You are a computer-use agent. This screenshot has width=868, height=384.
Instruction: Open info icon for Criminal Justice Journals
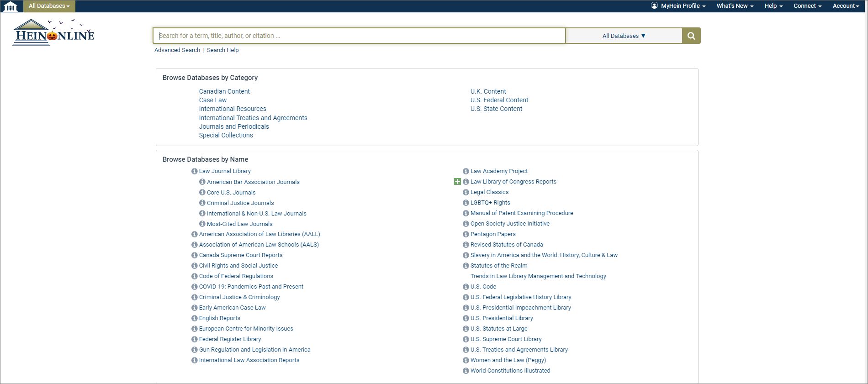202,203
